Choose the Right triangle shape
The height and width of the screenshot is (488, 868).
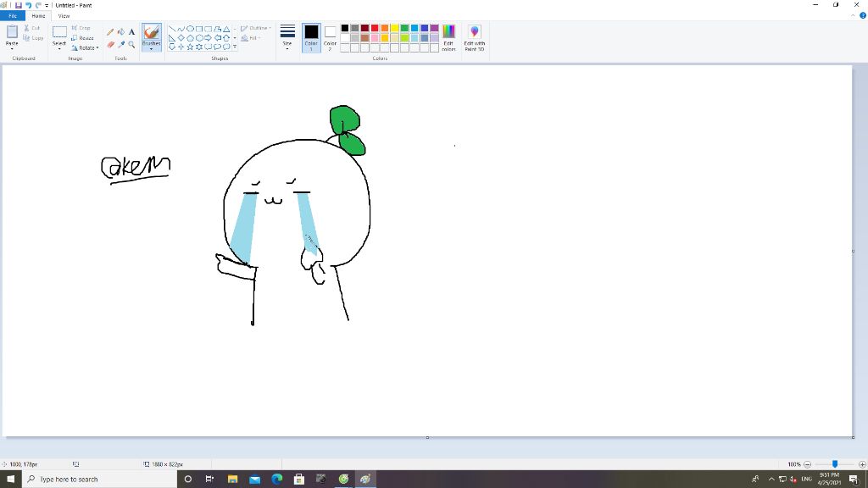(172, 38)
